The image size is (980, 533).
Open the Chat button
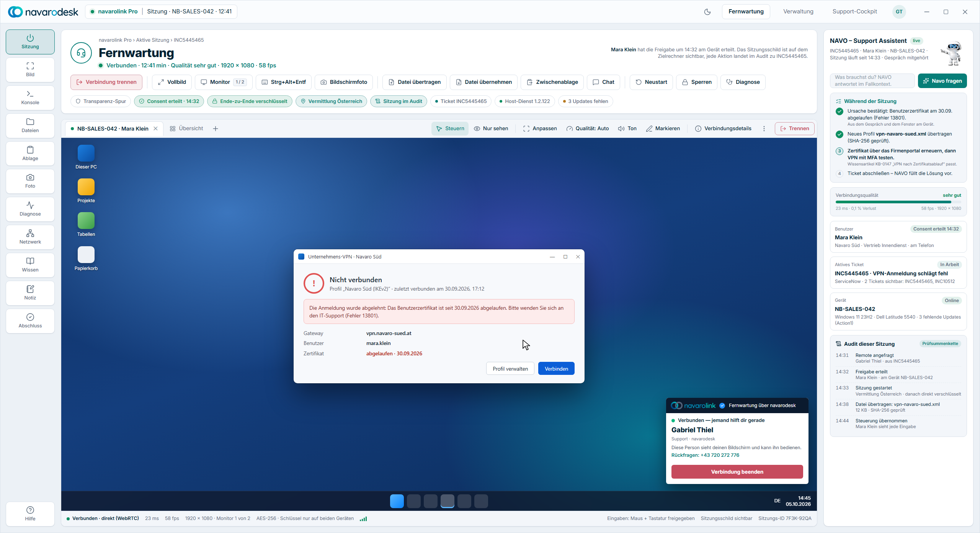(604, 82)
